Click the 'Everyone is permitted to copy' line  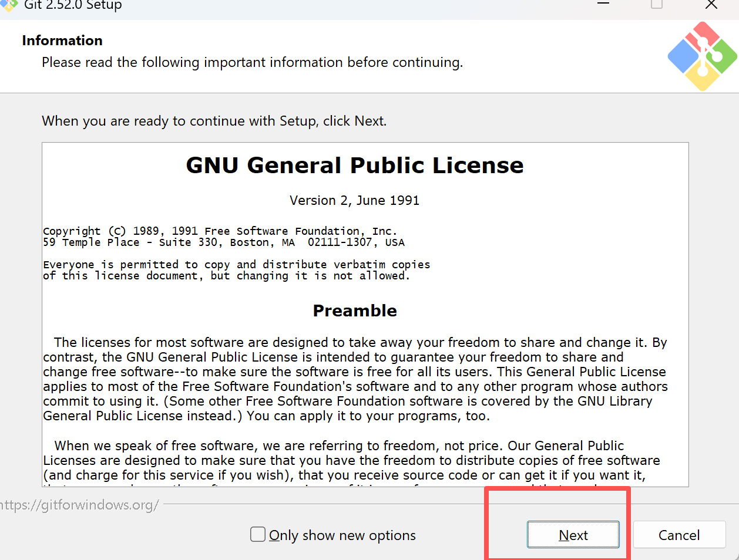point(237,265)
